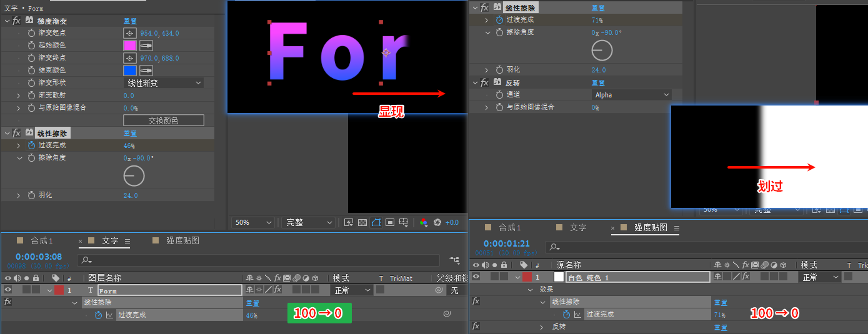
Task: Toggle 过渡完成 stopwatch in left effect panel
Action: pyautogui.click(x=32, y=145)
